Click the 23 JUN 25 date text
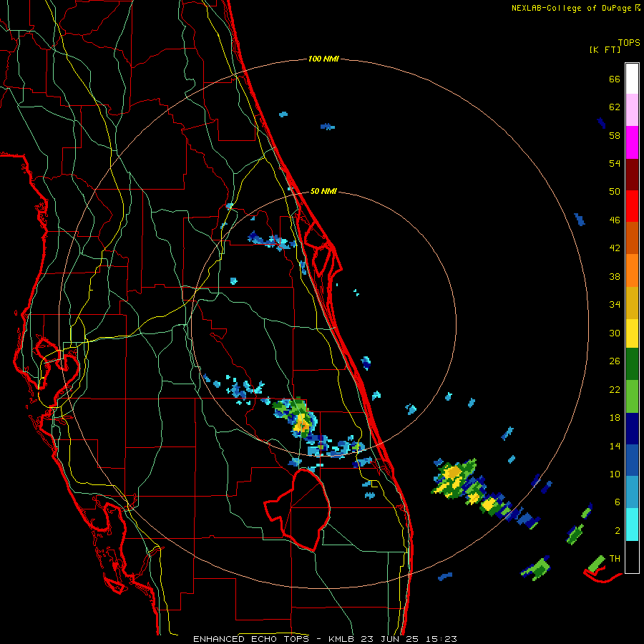This screenshot has width=644, height=644. pyautogui.click(x=391, y=639)
